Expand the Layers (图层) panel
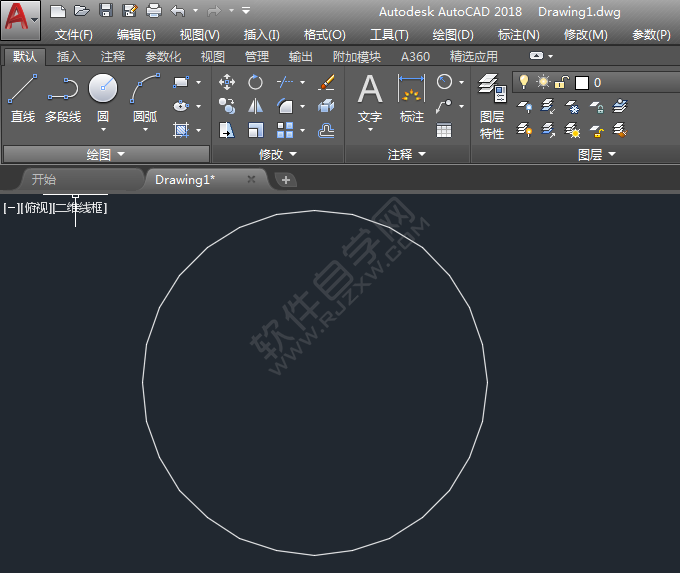This screenshot has height=573, width=680. [597, 154]
